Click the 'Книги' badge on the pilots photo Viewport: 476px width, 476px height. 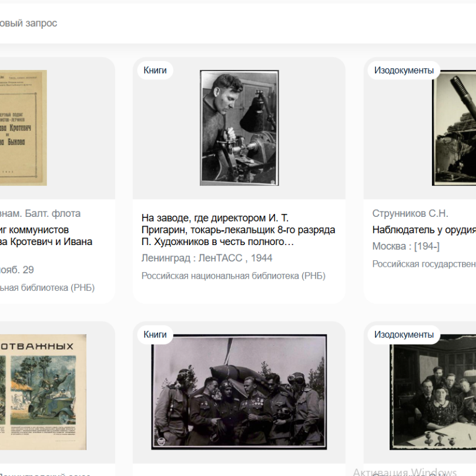(155, 334)
